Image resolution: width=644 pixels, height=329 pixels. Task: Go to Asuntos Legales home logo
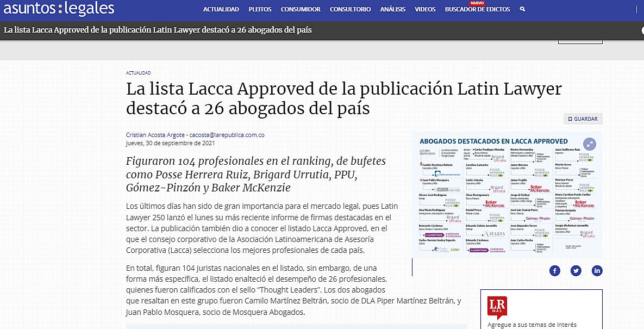tap(59, 8)
